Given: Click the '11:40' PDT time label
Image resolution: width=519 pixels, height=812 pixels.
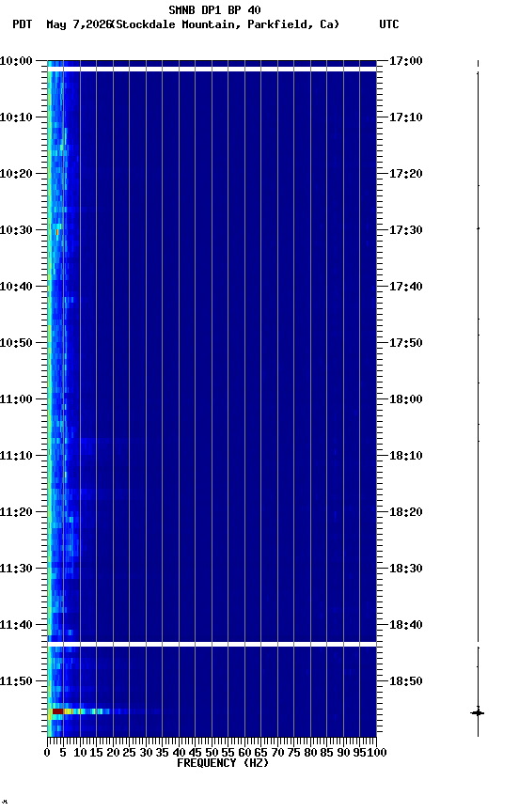Looking at the screenshot, I should pos(16,626).
